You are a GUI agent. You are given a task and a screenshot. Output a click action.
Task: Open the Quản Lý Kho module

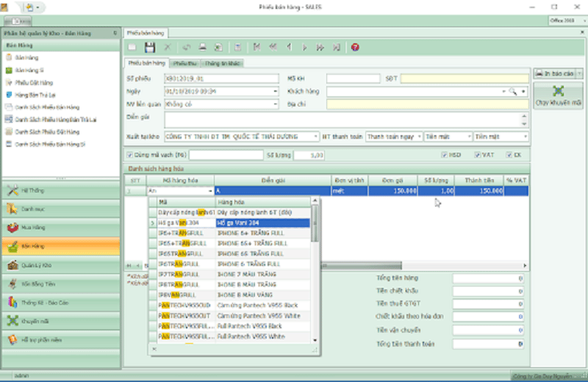pyautogui.click(x=61, y=265)
